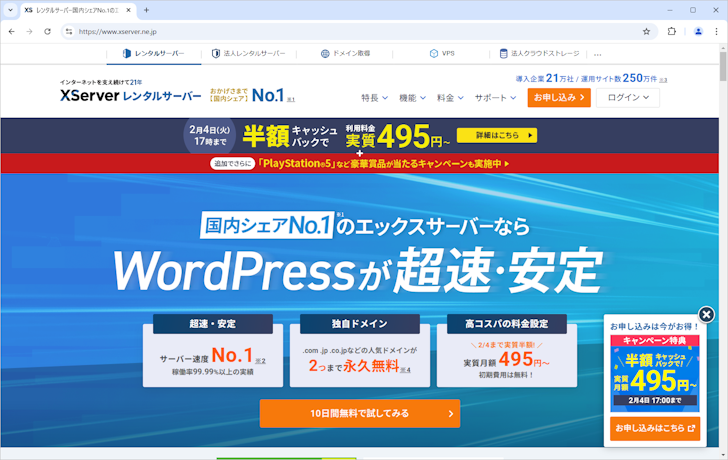
Task: Expand the 特長 dropdown menu
Action: tap(374, 97)
